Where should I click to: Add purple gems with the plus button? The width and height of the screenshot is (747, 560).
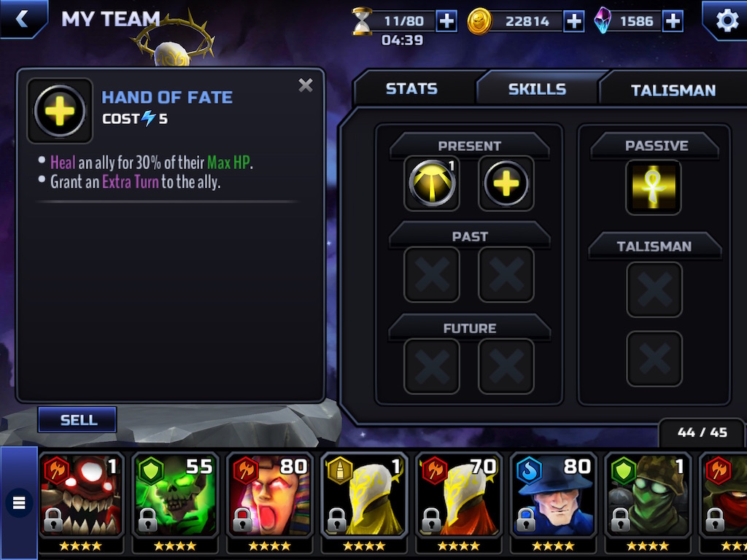(x=672, y=21)
